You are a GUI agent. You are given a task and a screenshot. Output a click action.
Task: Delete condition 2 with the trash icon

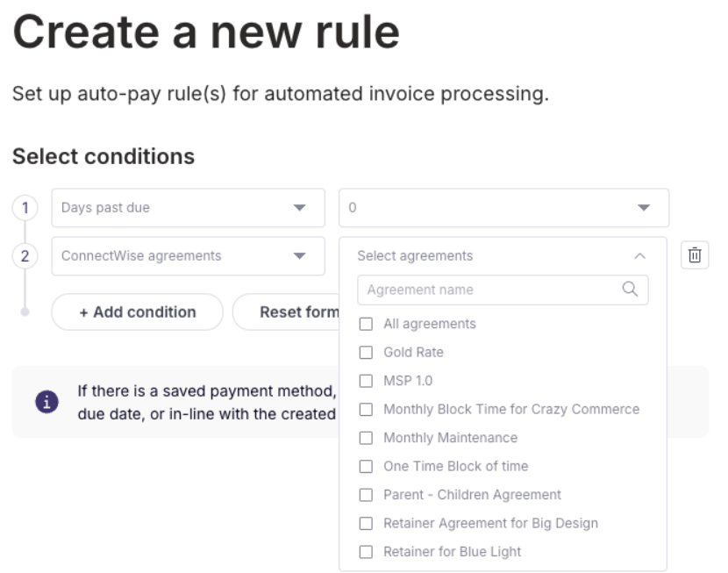pyautogui.click(x=695, y=255)
